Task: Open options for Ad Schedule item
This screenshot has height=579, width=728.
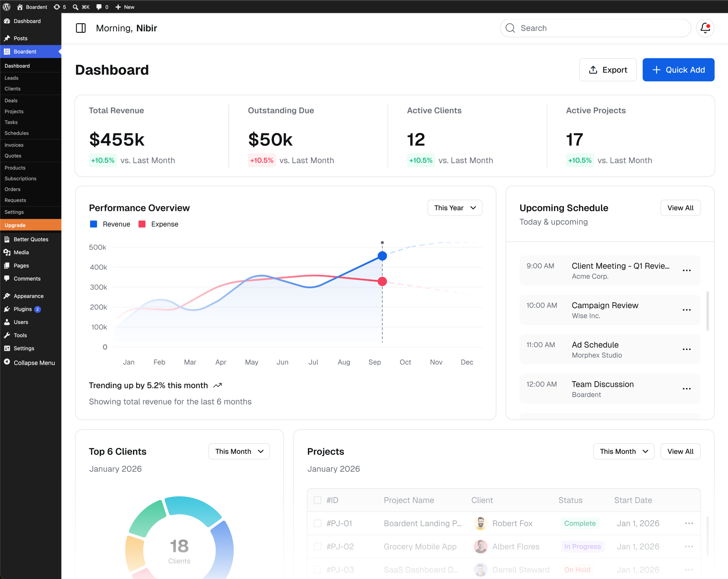Action: click(686, 349)
